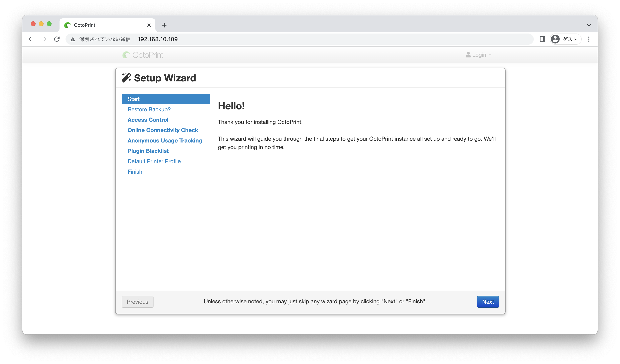Go to Default Printer Profile step
The height and width of the screenshot is (364, 620).
point(154,161)
